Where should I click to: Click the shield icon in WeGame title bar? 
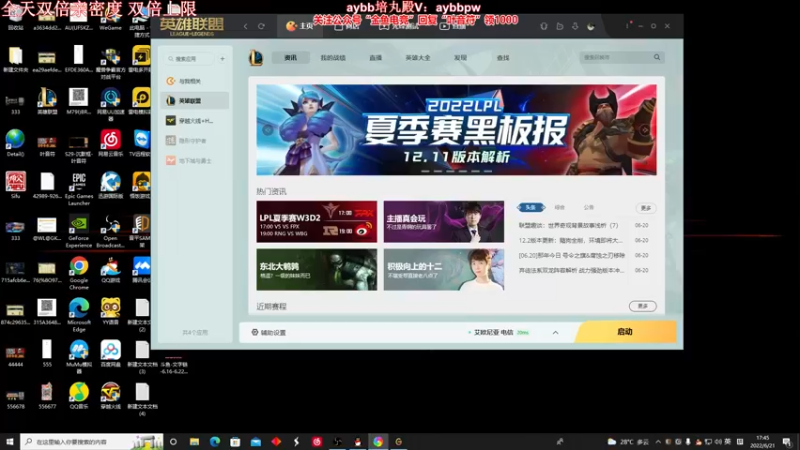tap(544, 26)
